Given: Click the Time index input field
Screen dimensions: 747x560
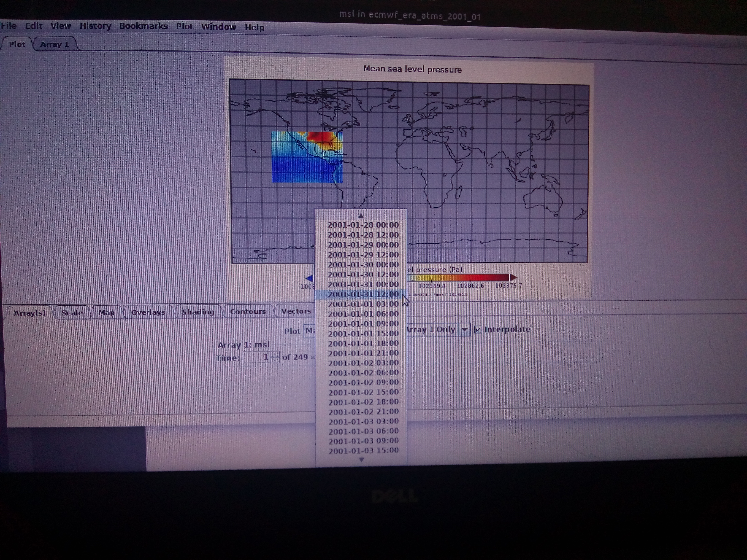Looking at the screenshot, I should pyautogui.click(x=257, y=357).
